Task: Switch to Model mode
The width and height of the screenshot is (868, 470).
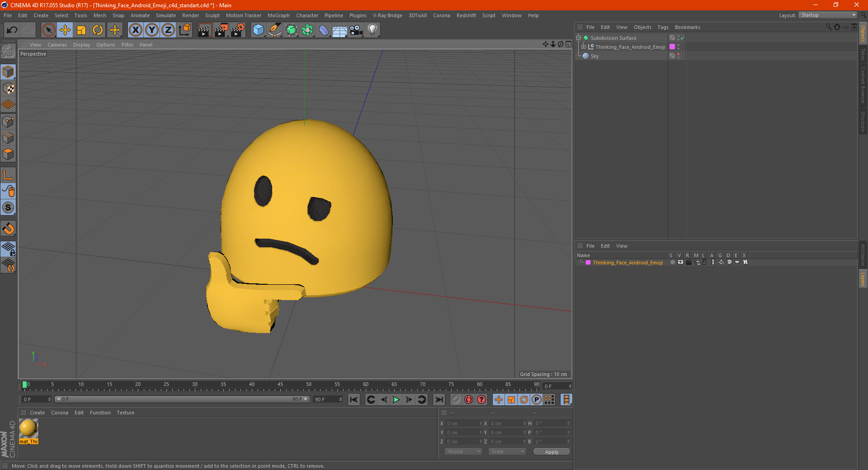Action: pos(8,72)
